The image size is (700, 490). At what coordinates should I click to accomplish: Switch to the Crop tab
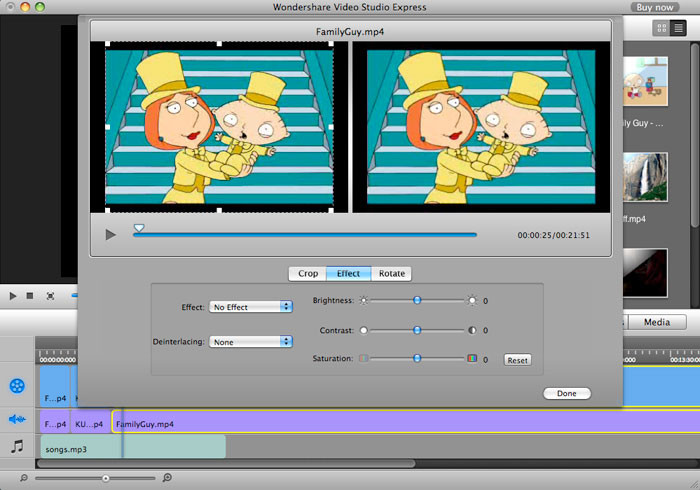[308, 274]
